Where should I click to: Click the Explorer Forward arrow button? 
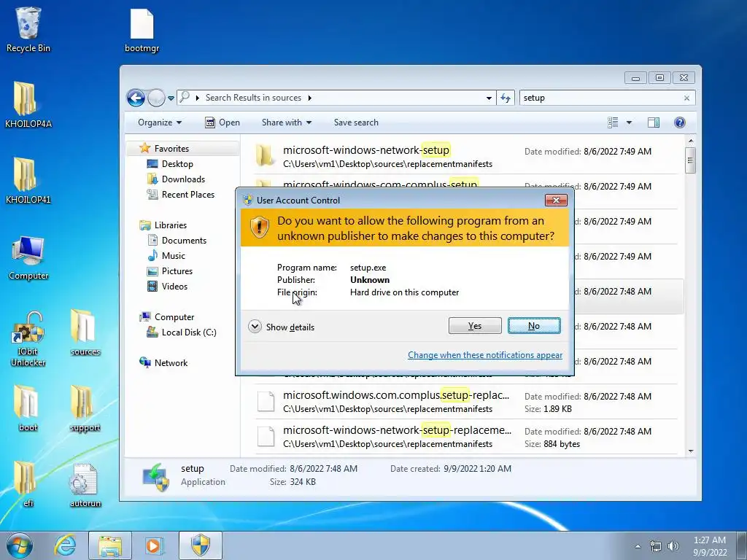pyautogui.click(x=156, y=98)
